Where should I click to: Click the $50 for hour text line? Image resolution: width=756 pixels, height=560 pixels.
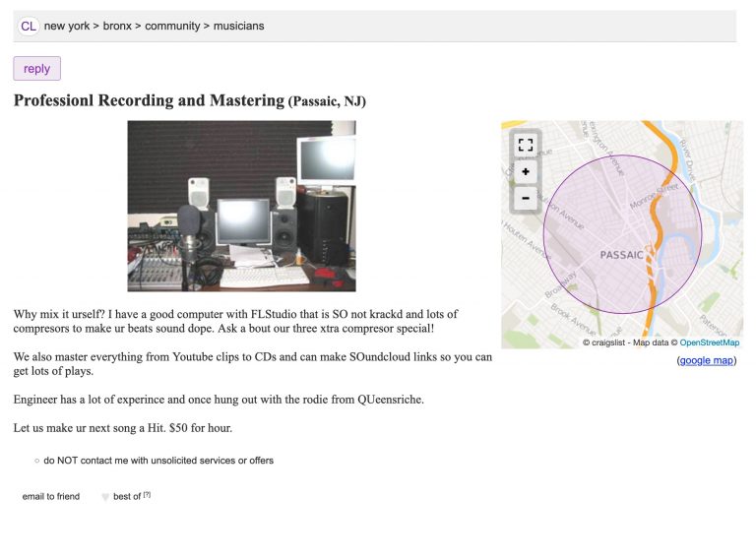point(123,428)
